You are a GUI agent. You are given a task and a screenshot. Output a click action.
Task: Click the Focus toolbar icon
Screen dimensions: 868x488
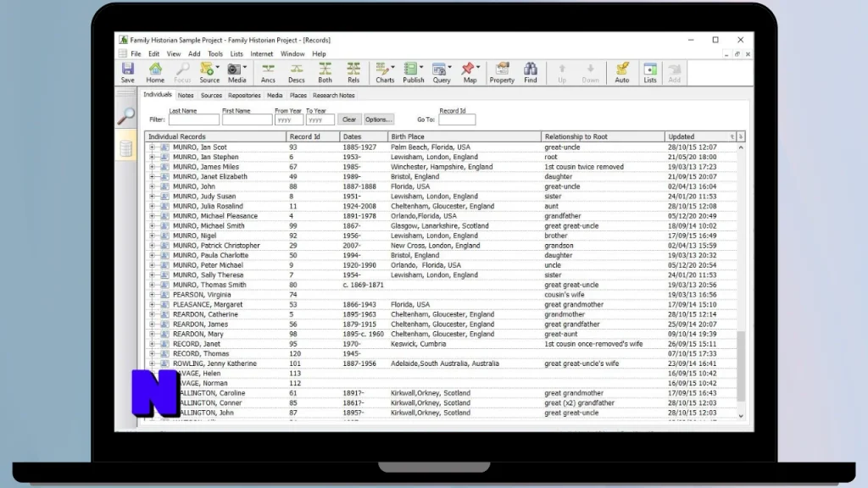click(x=182, y=73)
